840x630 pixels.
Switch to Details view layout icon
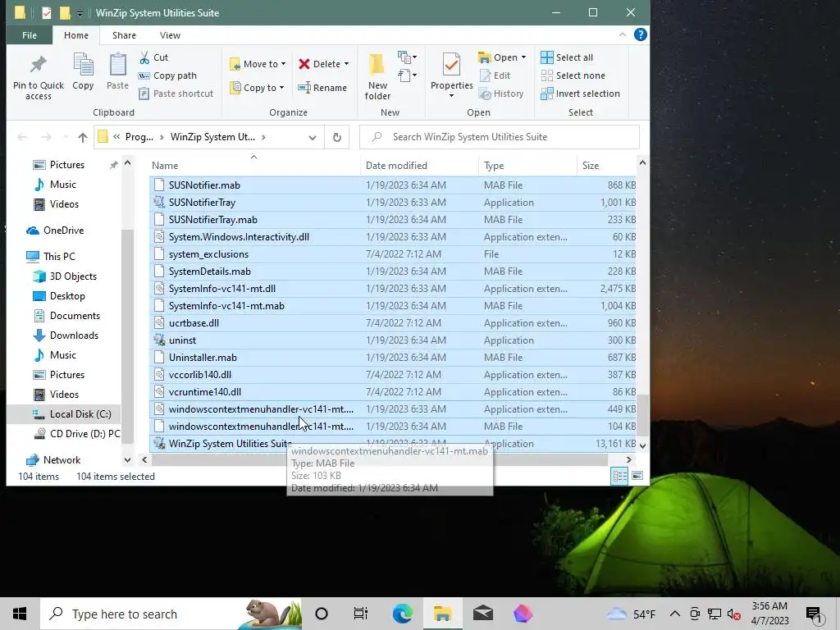point(620,476)
